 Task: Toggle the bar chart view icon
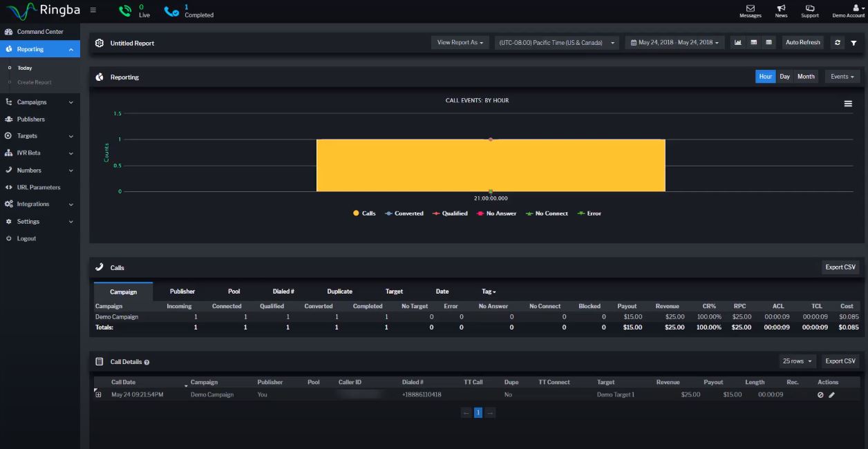coord(738,43)
